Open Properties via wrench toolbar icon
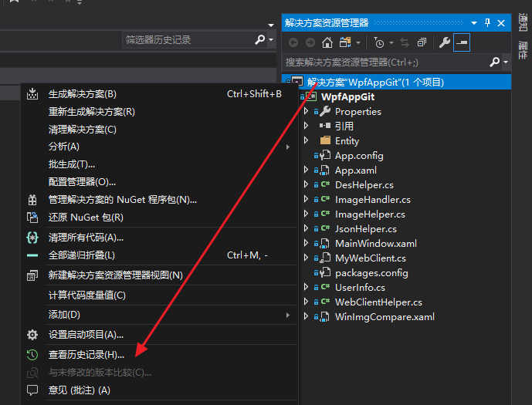The image size is (532, 405). pyautogui.click(x=445, y=42)
